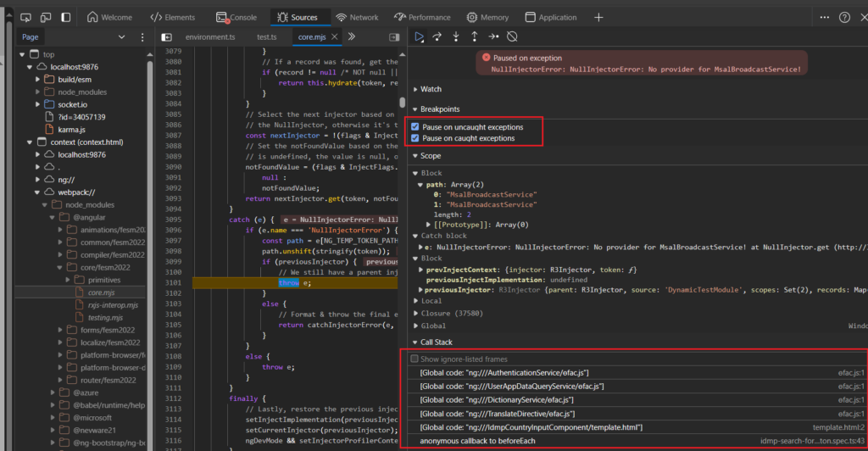This screenshot has width=868, height=451.
Task: Collapse the webpack:// origin
Action: 37,192
